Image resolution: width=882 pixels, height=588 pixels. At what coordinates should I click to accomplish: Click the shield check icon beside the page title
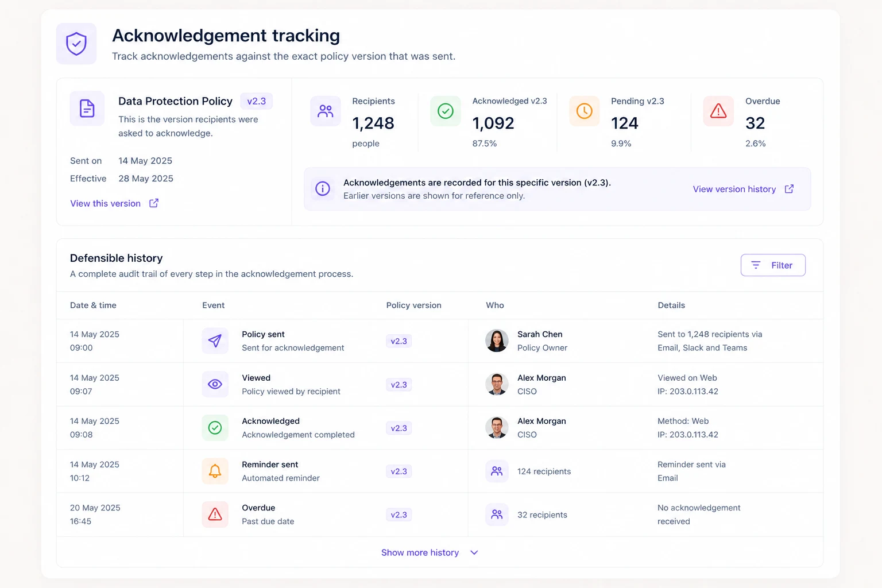click(x=76, y=44)
